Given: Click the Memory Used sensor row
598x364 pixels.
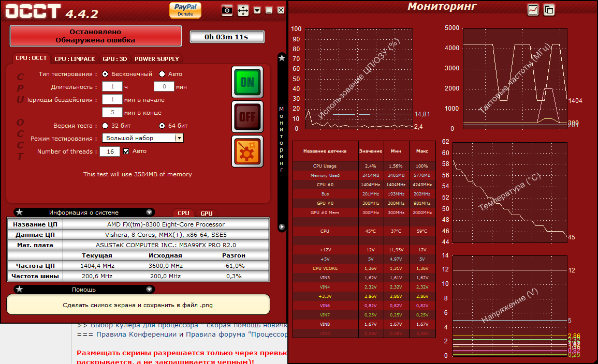Looking at the screenshot, I should [364, 175].
